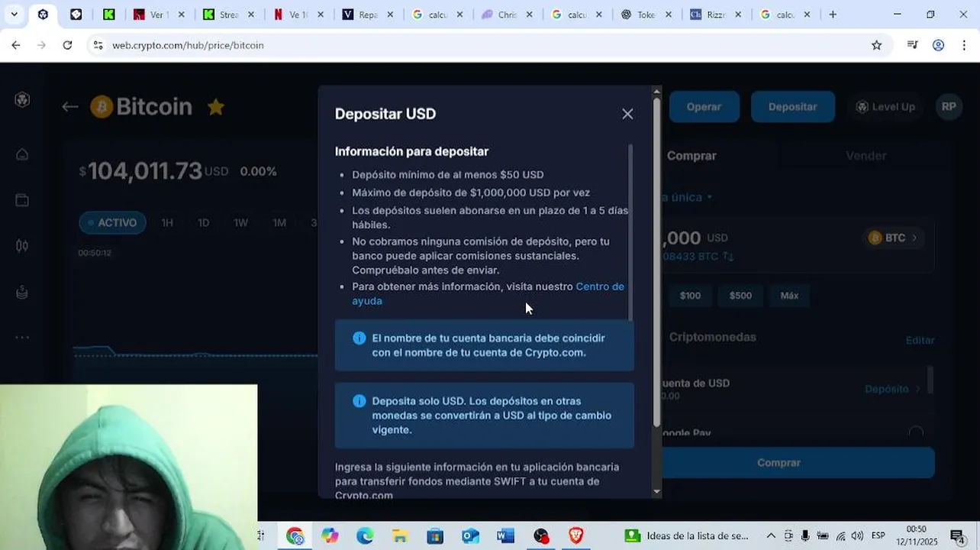Select the Google Pay radio button

(x=916, y=433)
